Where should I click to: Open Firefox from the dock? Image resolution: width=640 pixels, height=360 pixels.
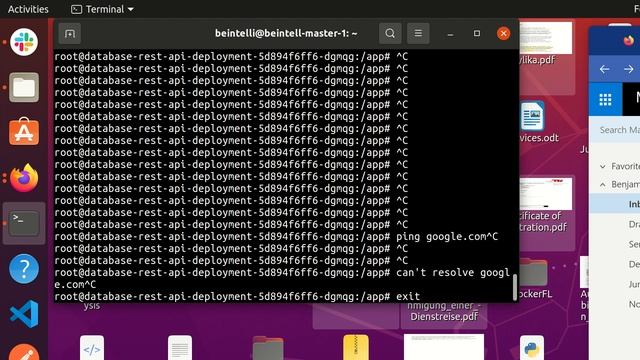coord(24,178)
